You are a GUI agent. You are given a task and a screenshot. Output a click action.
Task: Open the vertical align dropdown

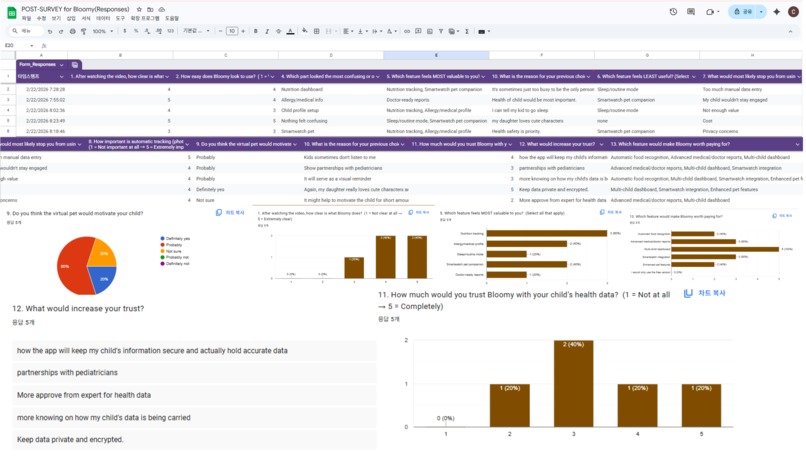pyautogui.click(x=362, y=31)
